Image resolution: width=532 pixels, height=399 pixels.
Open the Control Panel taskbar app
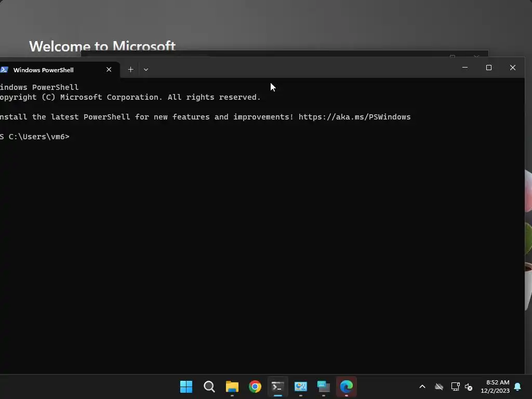pyautogui.click(x=301, y=387)
